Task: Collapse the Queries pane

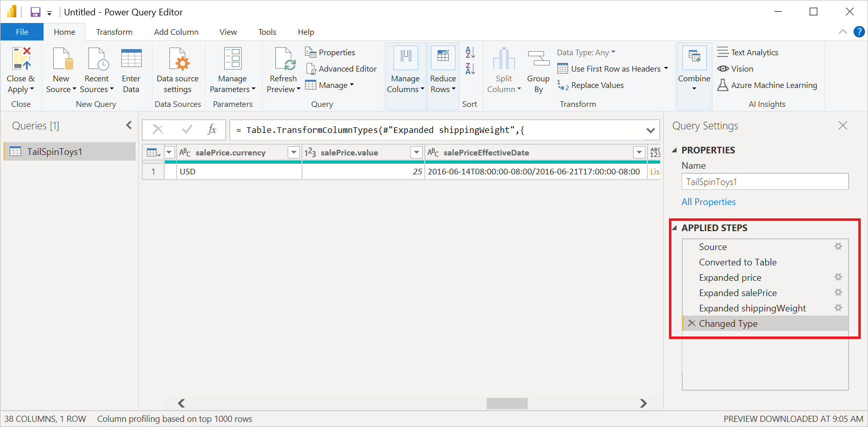Action: [129, 125]
